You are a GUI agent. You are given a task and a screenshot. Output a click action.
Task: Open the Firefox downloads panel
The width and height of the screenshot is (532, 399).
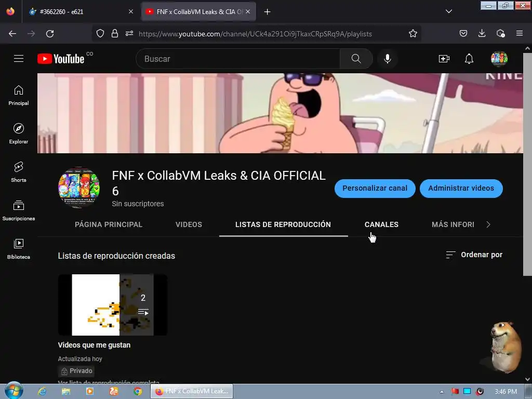pos(482,33)
